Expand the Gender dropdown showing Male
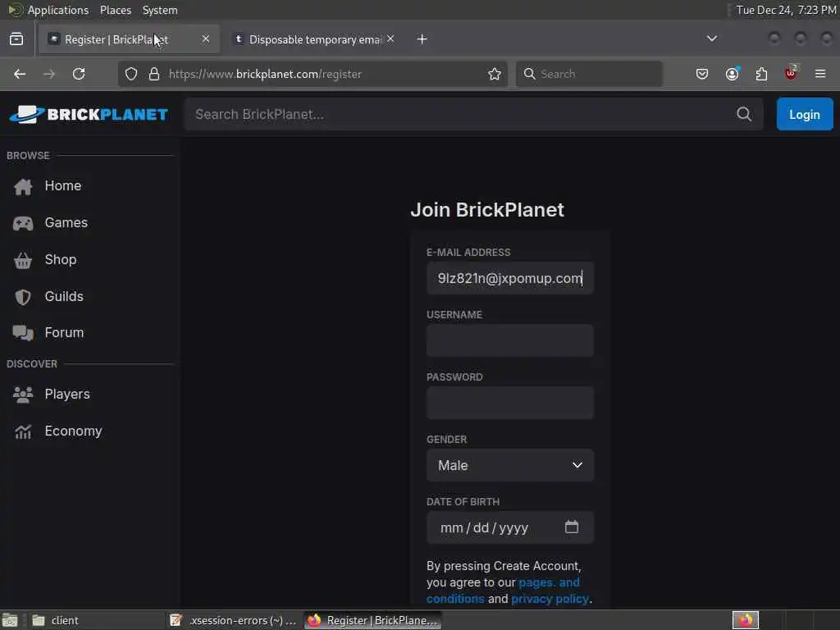Screen dimensions: 840x630 click(x=510, y=465)
